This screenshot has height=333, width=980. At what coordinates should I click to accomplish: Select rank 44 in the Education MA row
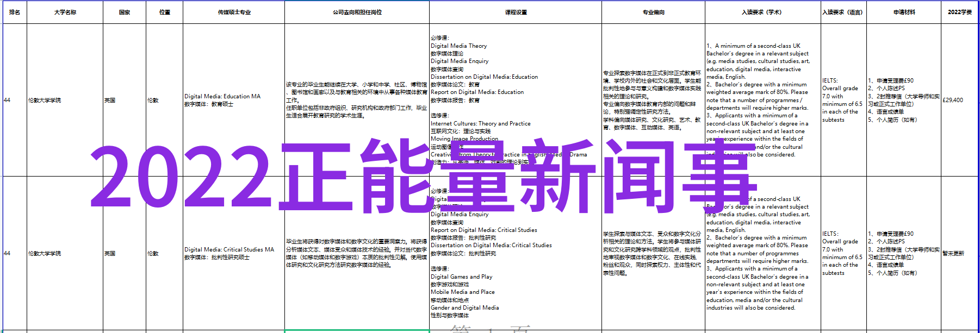coord(15,100)
